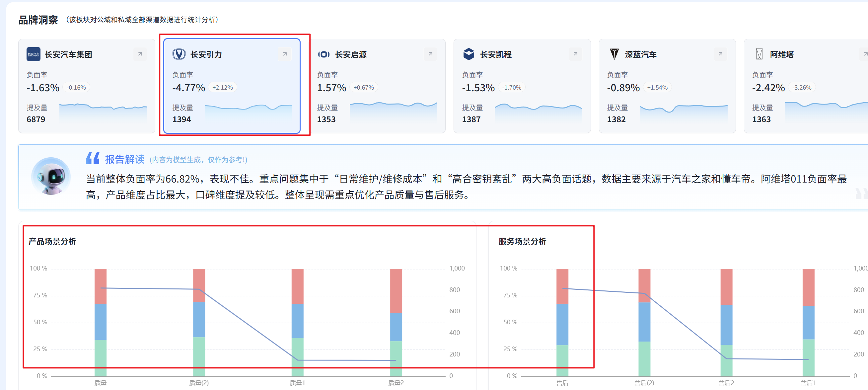Click the 报告解读 heading
This screenshot has height=390, width=868.
pyautogui.click(x=125, y=159)
